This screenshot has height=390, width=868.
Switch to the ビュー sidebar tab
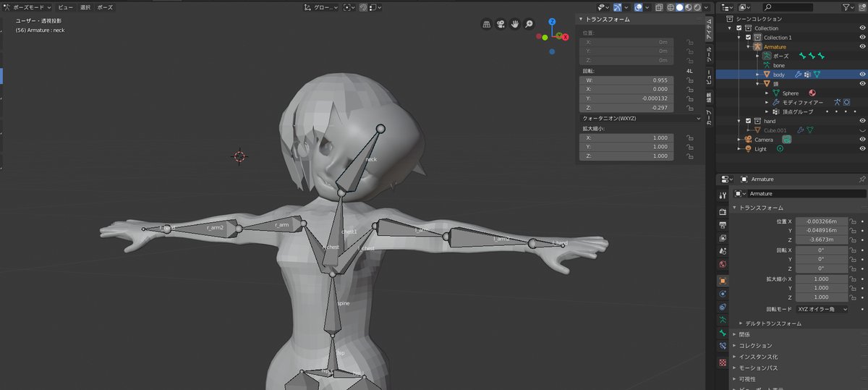click(709, 78)
